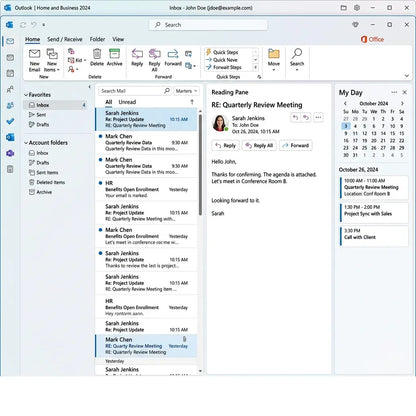
Task: Click the Undo arrow in quick access toolbar
Action: (34, 25)
